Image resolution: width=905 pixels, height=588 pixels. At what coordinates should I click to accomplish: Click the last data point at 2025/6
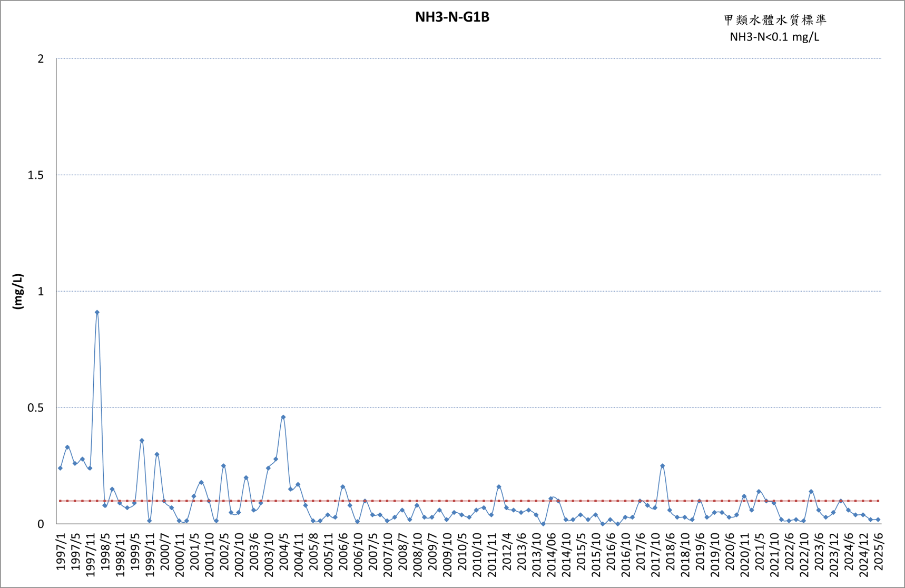pyautogui.click(x=878, y=520)
